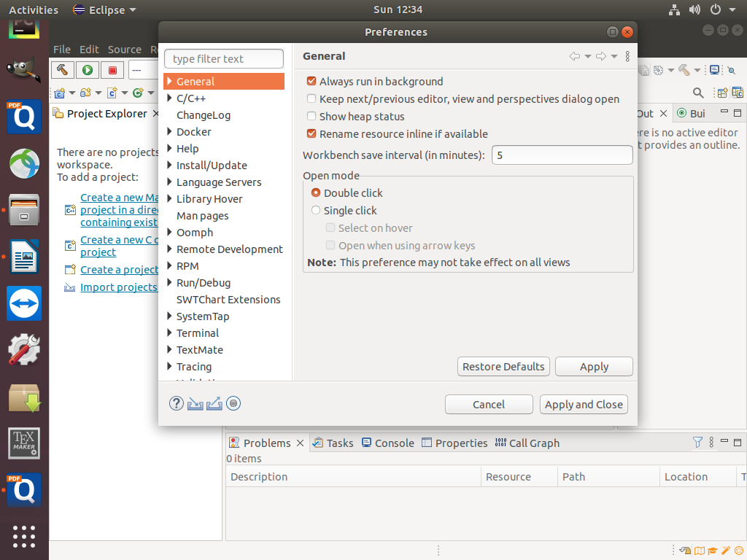This screenshot has width=747, height=560.
Task: Uncheck Rename resource inline if available
Action: tap(311, 134)
